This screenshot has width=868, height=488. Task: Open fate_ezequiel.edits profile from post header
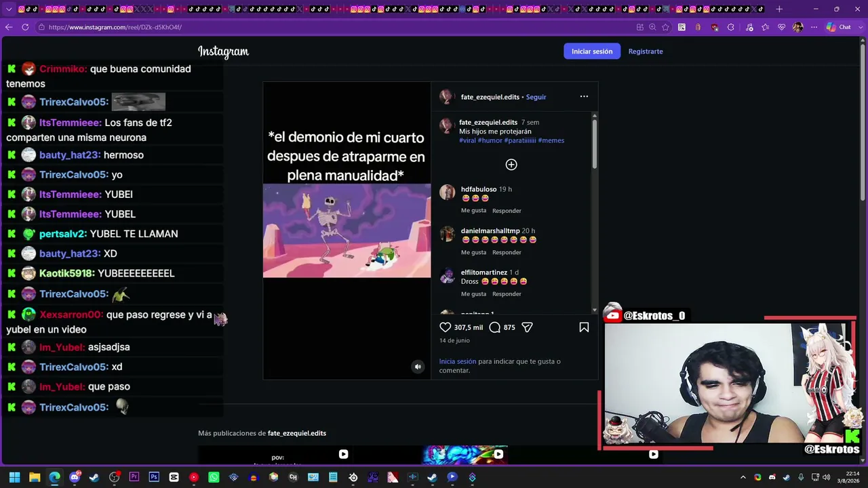coord(490,97)
